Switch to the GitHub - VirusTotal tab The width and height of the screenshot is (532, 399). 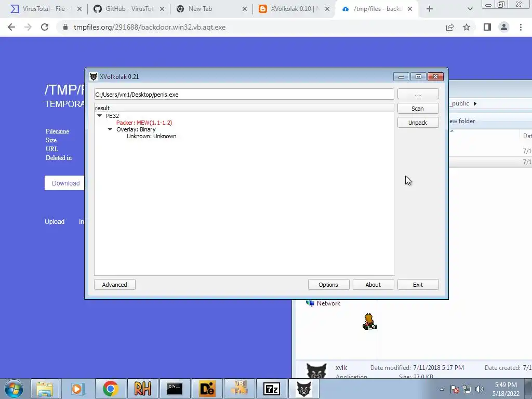coord(129,9)
